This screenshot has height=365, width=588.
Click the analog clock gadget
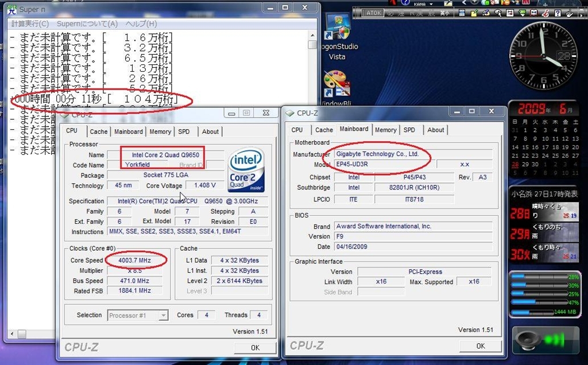click(x=544, y=56)
